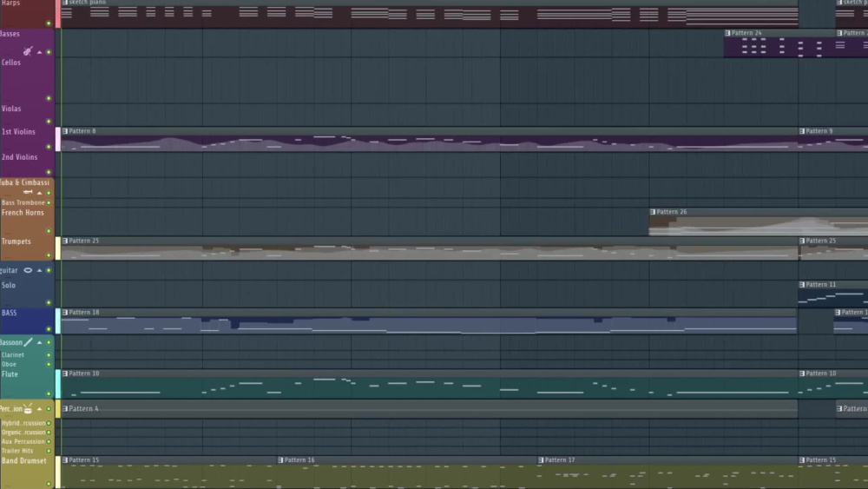Open the Pattern 26 clip menu icon

pyautogui.click(x=653, y=212)
